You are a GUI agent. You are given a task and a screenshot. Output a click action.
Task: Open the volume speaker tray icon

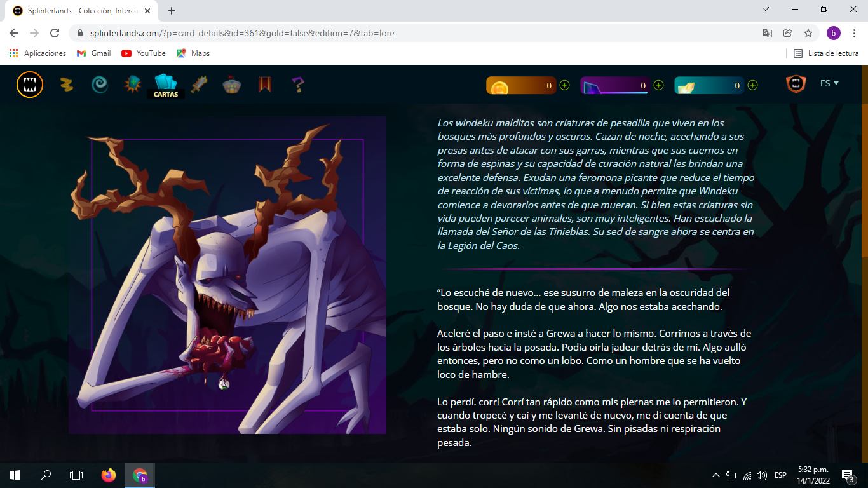(762, 475)
